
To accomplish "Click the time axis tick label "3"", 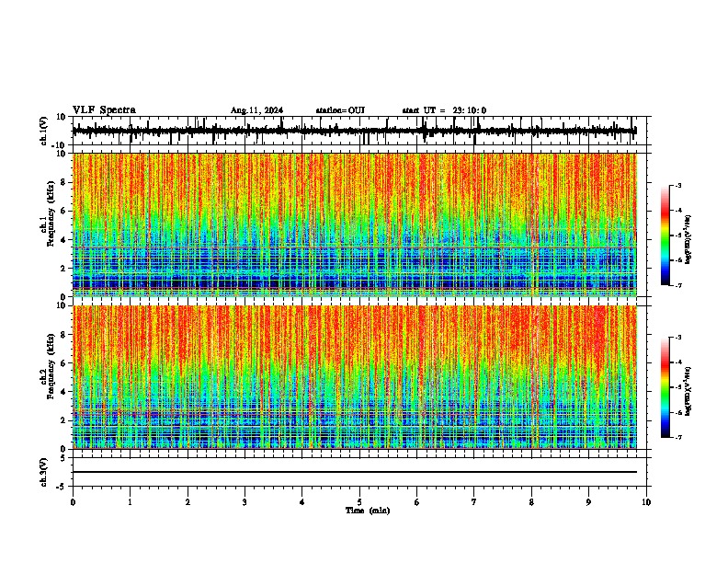I will [245, 502].
